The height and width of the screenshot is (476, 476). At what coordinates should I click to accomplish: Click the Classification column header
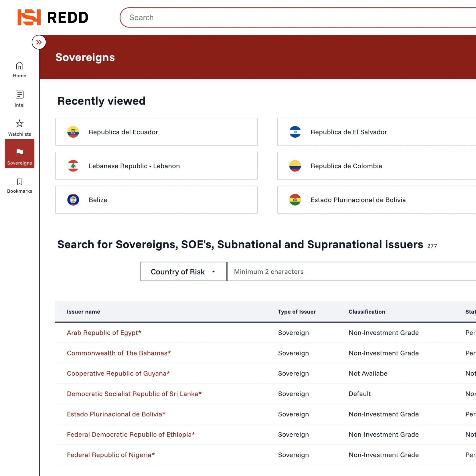pyautogui.click(x=367, y=312)
